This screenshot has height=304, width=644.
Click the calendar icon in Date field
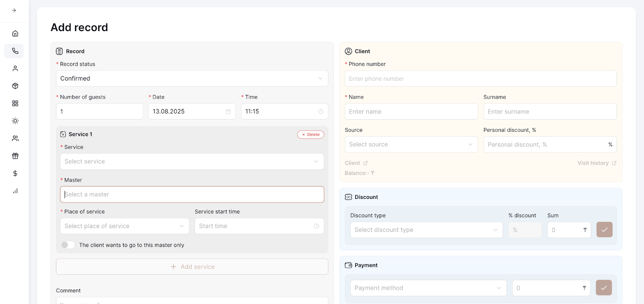(228, 112)
